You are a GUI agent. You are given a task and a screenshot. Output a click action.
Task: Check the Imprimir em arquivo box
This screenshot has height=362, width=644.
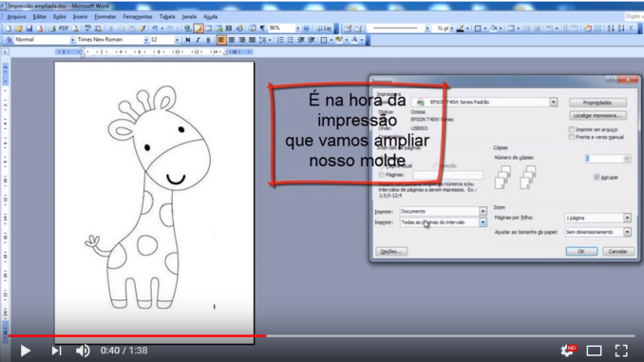(571, 129)
